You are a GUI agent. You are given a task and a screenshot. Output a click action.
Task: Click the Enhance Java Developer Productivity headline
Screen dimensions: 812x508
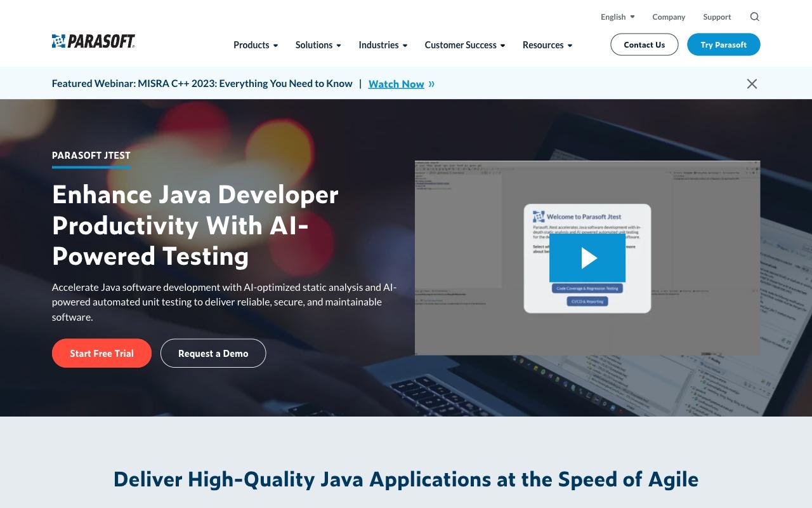(195, 225)
